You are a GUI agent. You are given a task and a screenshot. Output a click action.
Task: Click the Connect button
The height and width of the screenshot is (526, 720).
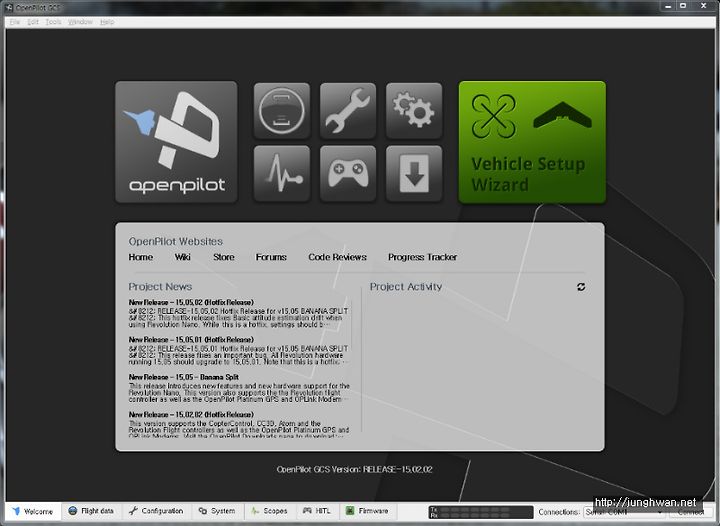point(691,512)
